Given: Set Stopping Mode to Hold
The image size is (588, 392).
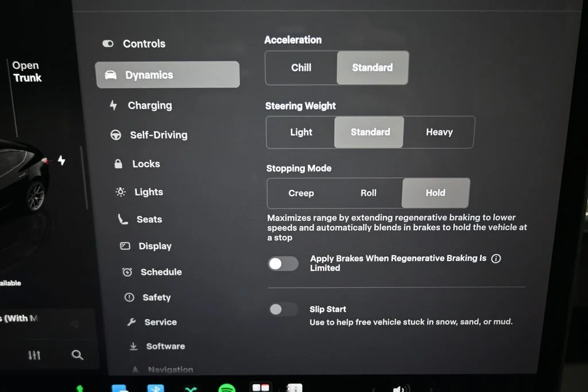Looking at the screenshot, I should coord(435,193).
